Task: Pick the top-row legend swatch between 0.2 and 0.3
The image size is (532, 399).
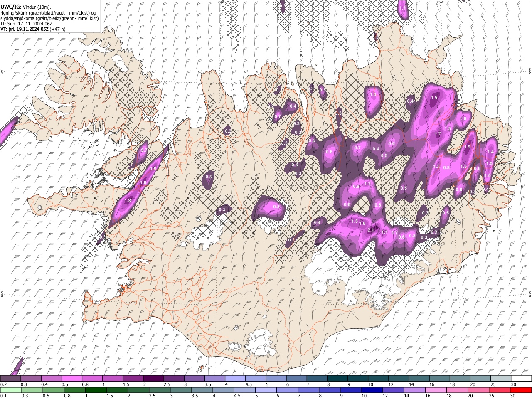Action: [x=10, y=378]
